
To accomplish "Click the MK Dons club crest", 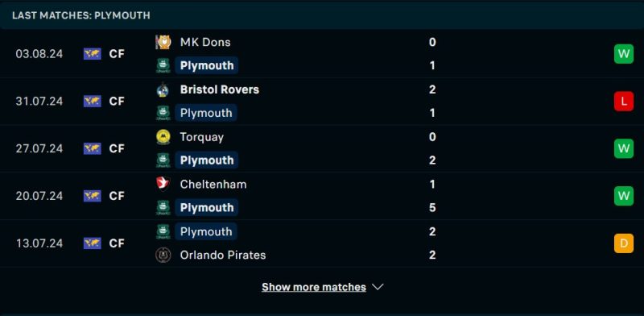I will 163,42.
